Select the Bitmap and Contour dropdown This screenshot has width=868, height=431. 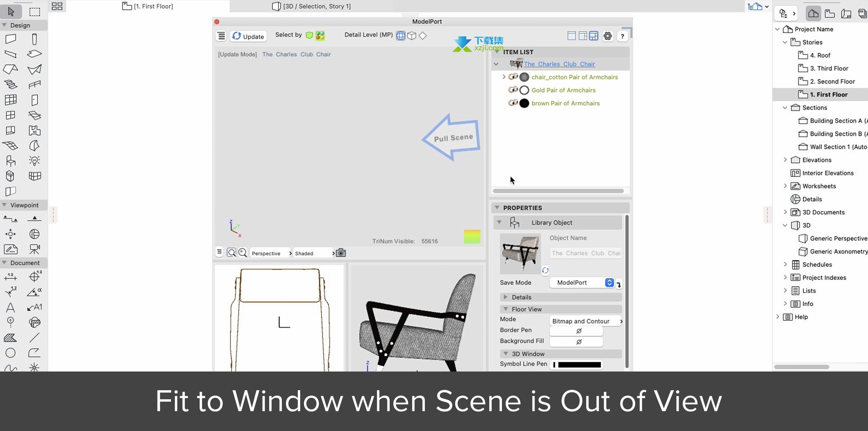click(584, 321)
